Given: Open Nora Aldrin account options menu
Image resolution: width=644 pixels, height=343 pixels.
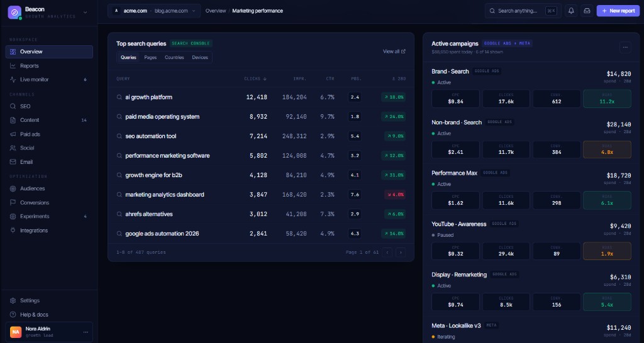Looking at the screenshot, I should click(x=86, y=332).
